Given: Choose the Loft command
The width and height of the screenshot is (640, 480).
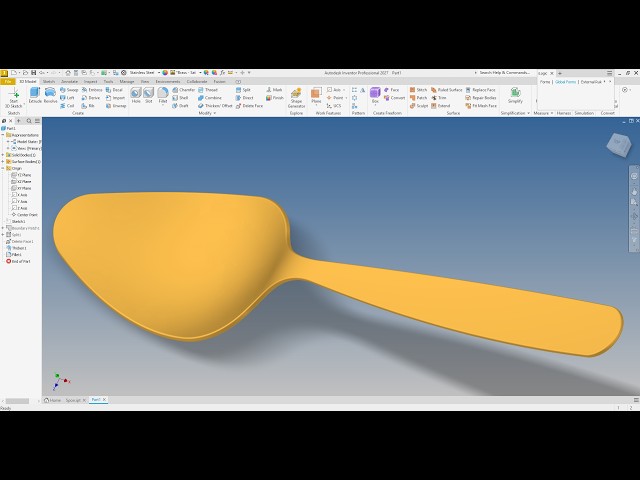Looking at the screenshot, I should click(67, 98).
